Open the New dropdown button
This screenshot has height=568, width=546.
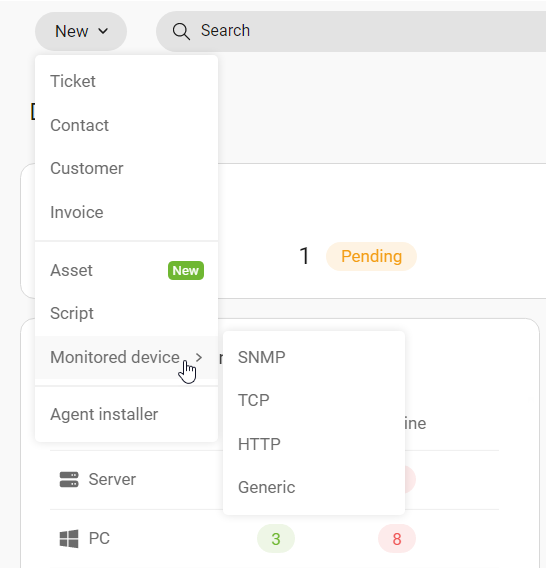pos(81,32)
